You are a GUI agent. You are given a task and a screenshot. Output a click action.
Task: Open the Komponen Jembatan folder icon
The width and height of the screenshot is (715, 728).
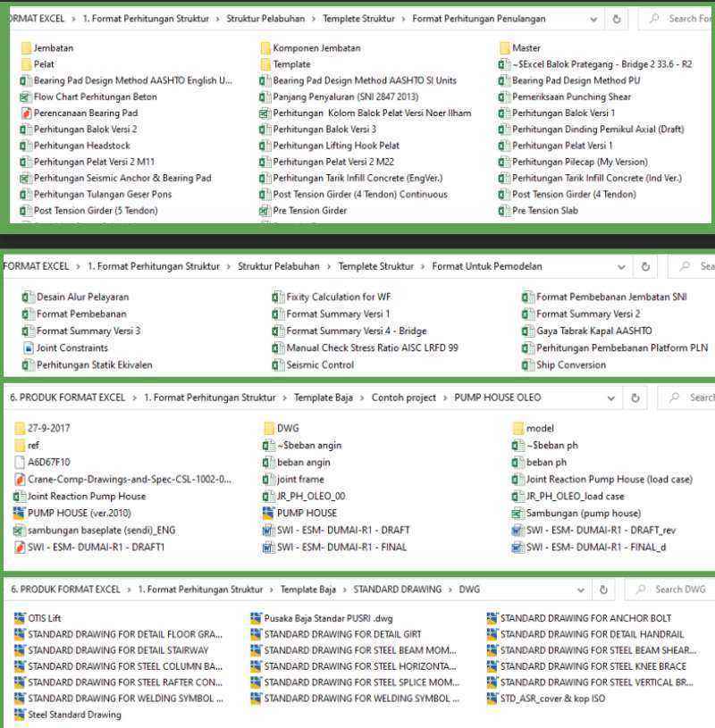(265, 48)
